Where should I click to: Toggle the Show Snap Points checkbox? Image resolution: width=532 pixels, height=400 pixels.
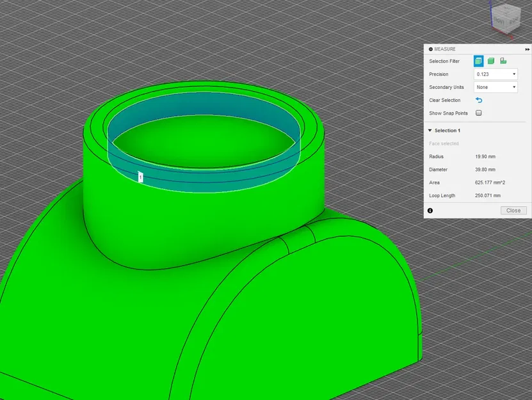[479, 113]
